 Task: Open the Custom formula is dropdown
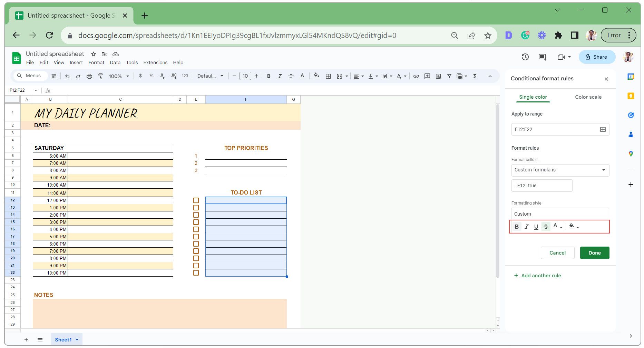point(560,170)
